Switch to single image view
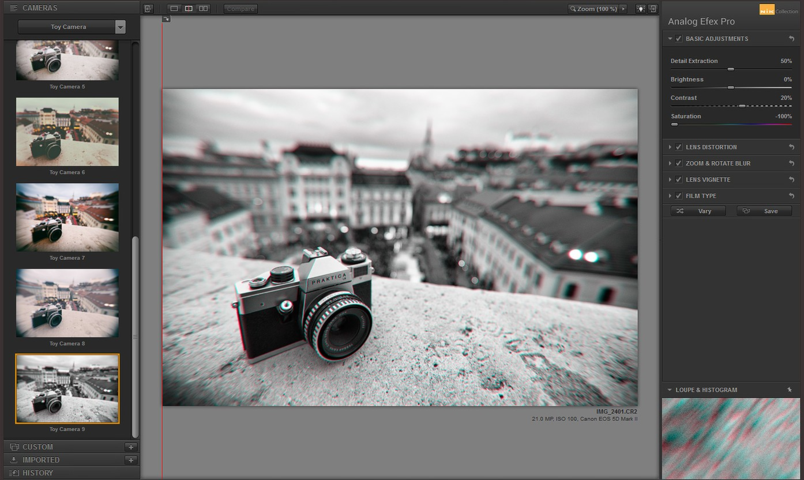The image size is (804, 480). pos(174,8)
